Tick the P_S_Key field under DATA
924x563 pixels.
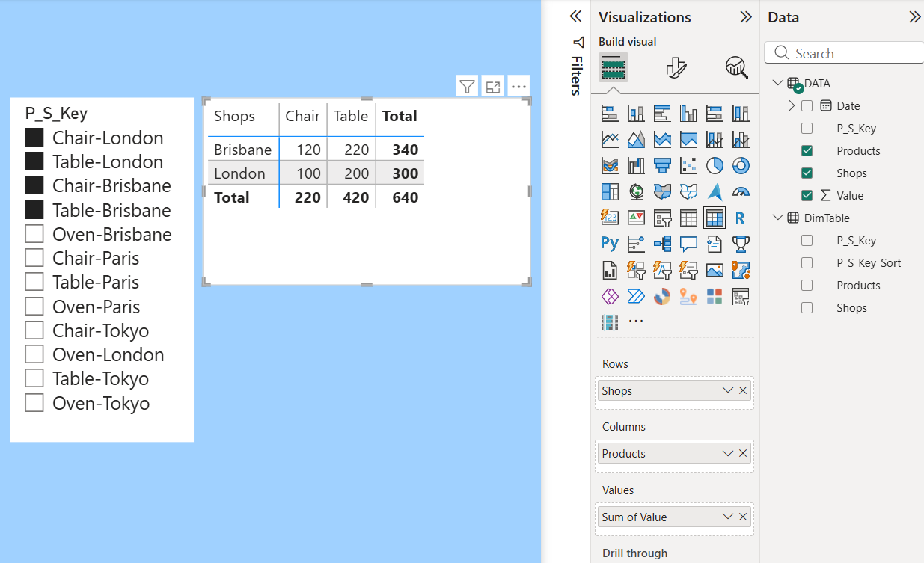[x=807, y=129]
